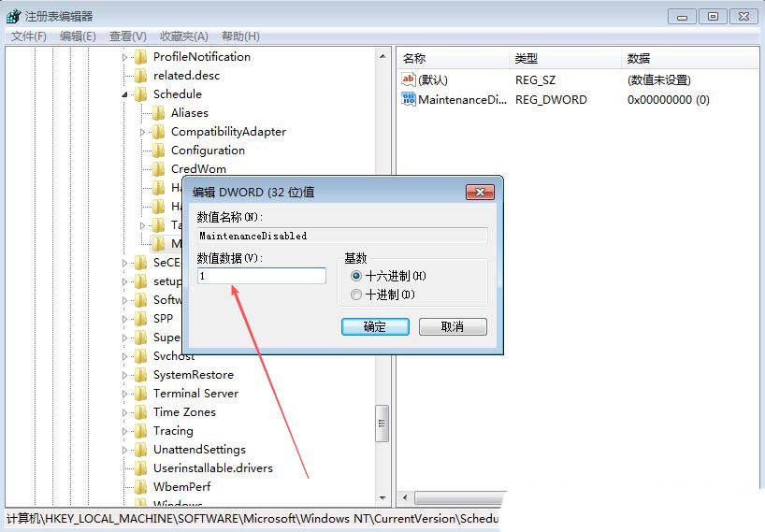Expand the CompatibilityAdapter tree node
The image size is (765, 532).
point(142,132)
